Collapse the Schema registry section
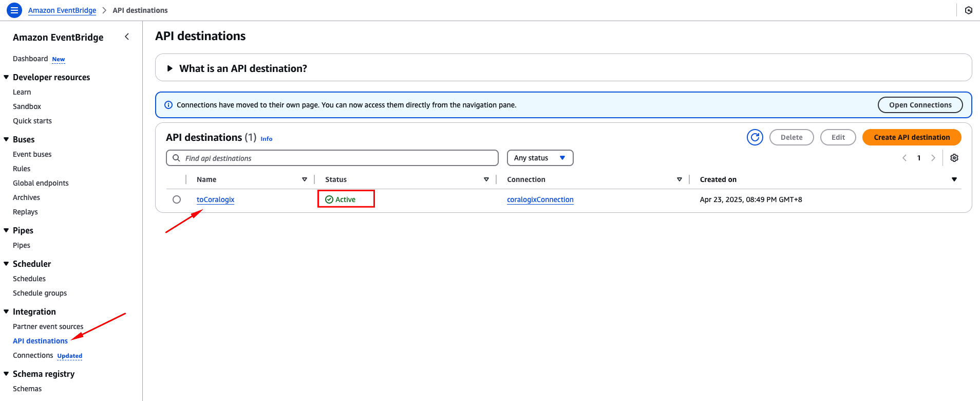The image size is (980, 401). [x=6, y=374]
